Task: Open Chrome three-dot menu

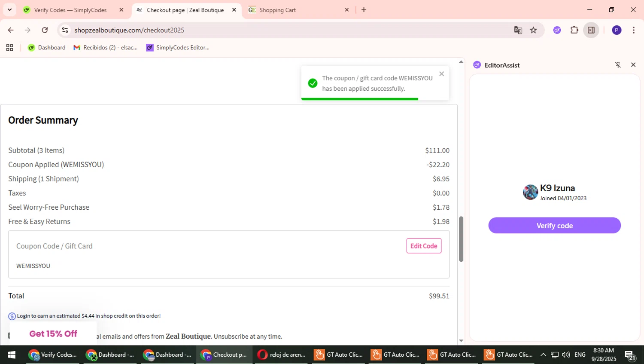Action: click(634, 30)
